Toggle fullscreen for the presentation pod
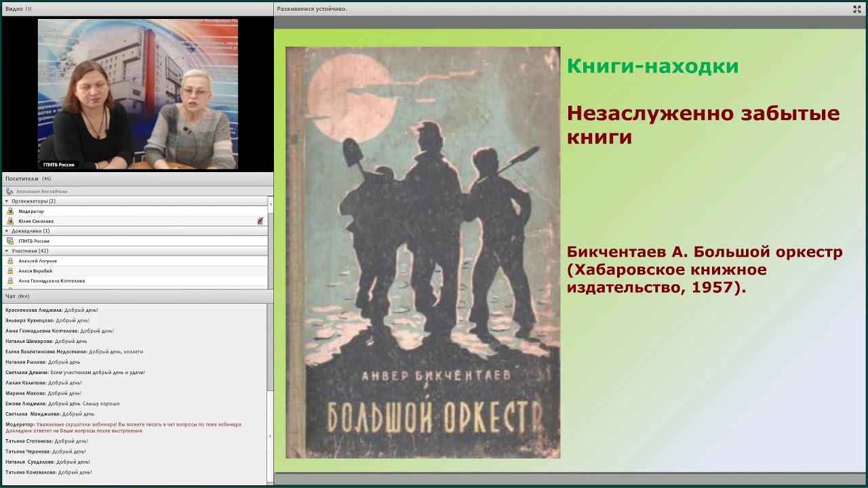 coord(856,9)
